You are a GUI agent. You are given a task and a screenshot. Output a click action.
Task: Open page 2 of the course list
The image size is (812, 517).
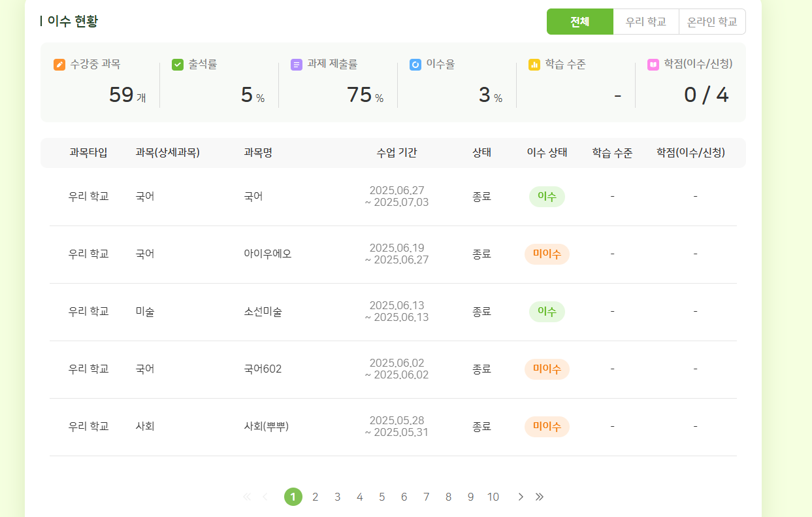click(x=315, y=497)
